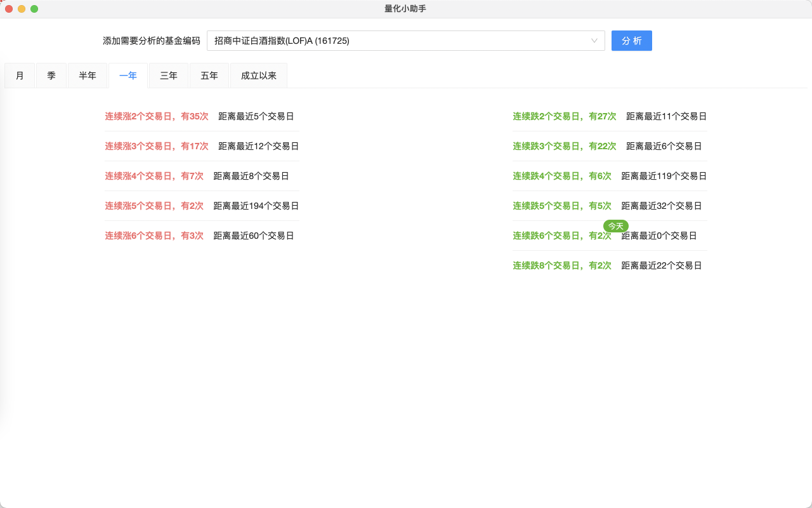Image resolution: width=812 pixels, height=508 pixels.
Task: Click the window title 量化小助手
Action: tap(405, 9)
